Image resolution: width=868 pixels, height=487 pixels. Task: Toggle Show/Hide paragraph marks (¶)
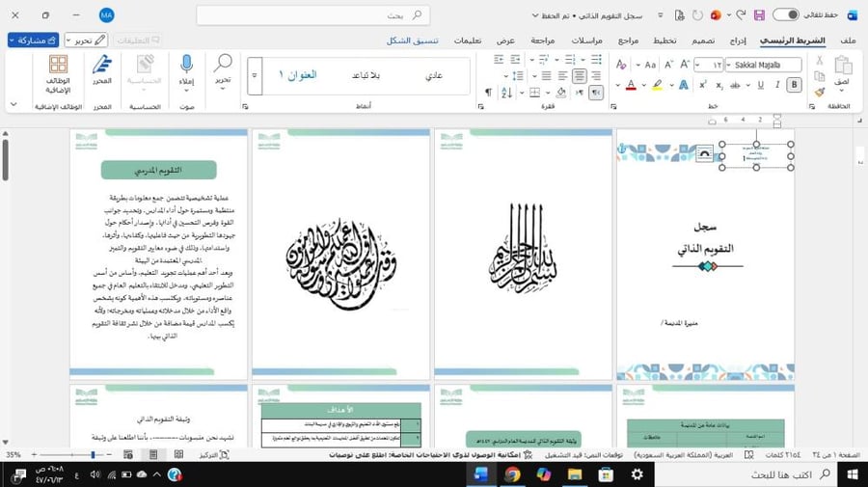coord(488,93)
